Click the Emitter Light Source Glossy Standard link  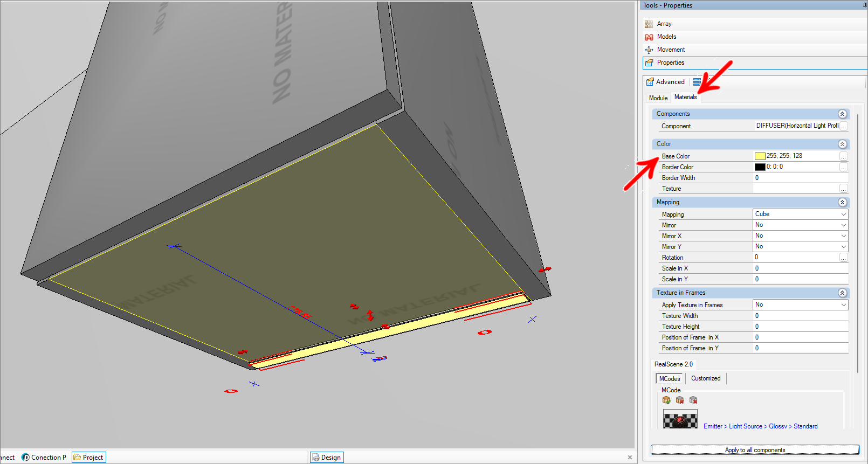tap(760, 426)
